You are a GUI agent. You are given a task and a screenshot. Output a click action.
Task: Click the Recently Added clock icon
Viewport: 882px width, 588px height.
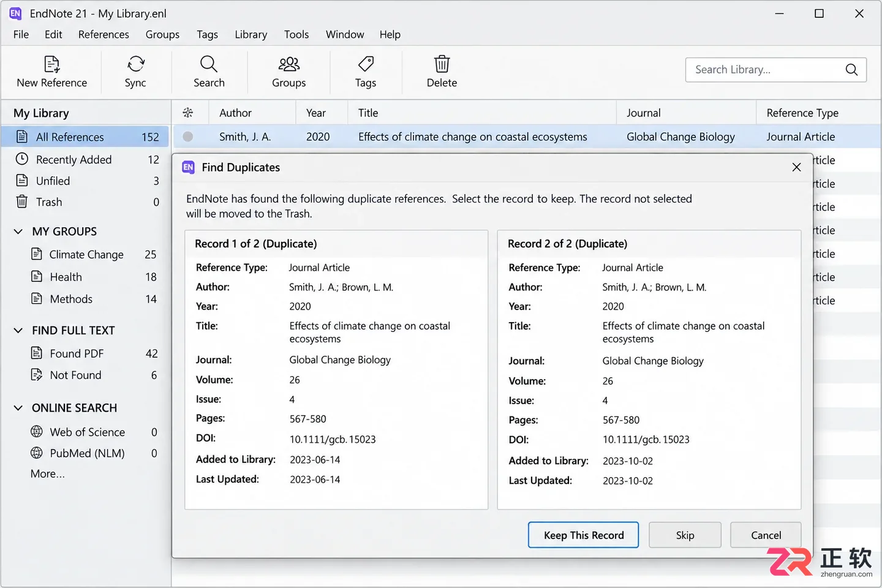click(22, 159)
